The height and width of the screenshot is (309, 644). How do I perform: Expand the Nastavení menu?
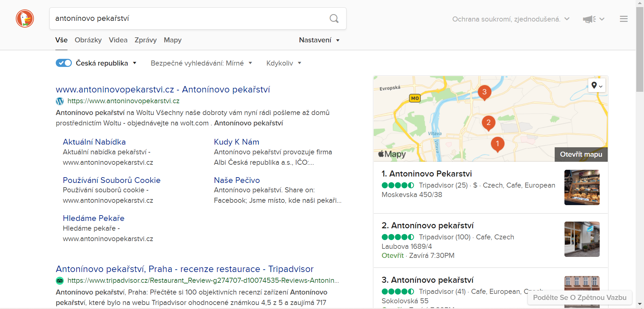[x=319, y=40]
